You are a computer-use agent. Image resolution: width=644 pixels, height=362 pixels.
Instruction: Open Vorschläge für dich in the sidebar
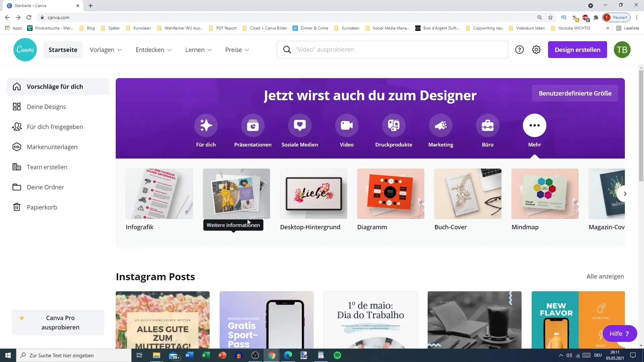pyautogui.click(x=58, y=86)
